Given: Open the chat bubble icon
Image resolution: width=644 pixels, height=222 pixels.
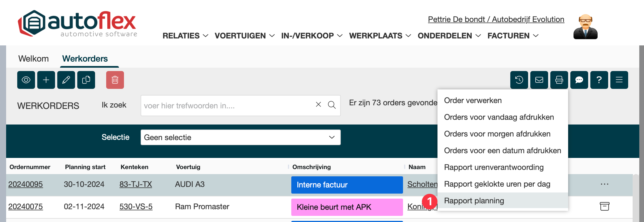Looking at the screenshot, I should (579, 80).
